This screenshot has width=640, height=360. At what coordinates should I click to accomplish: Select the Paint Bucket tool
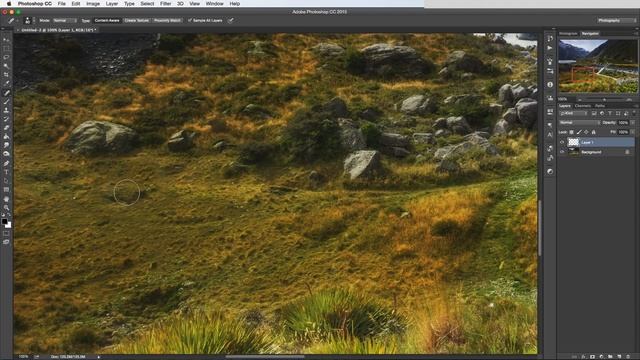(x=6, y=136)
